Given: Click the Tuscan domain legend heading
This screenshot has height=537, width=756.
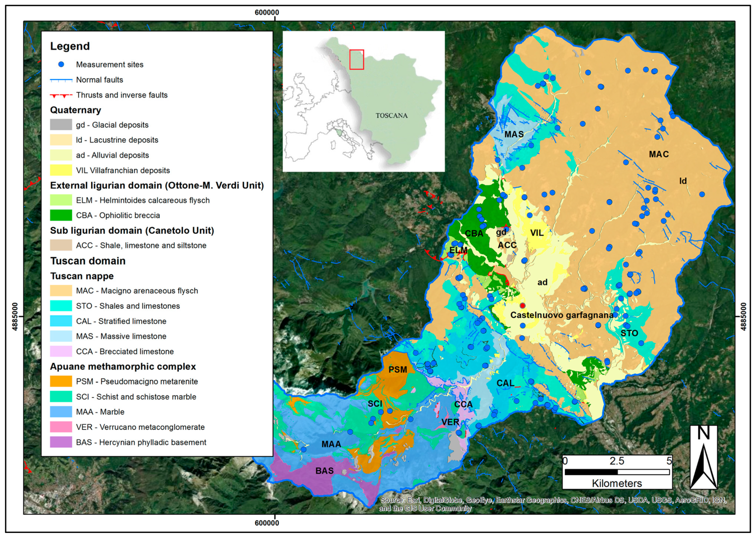Looking at the screenshot, I should click(x=88, y=261).
